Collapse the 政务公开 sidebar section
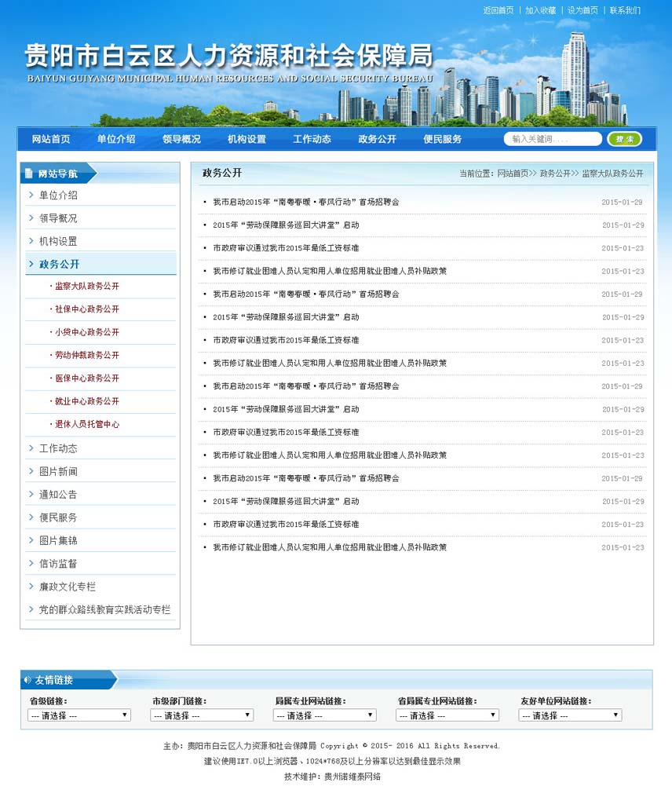The image size is (672, 786). 59,265
